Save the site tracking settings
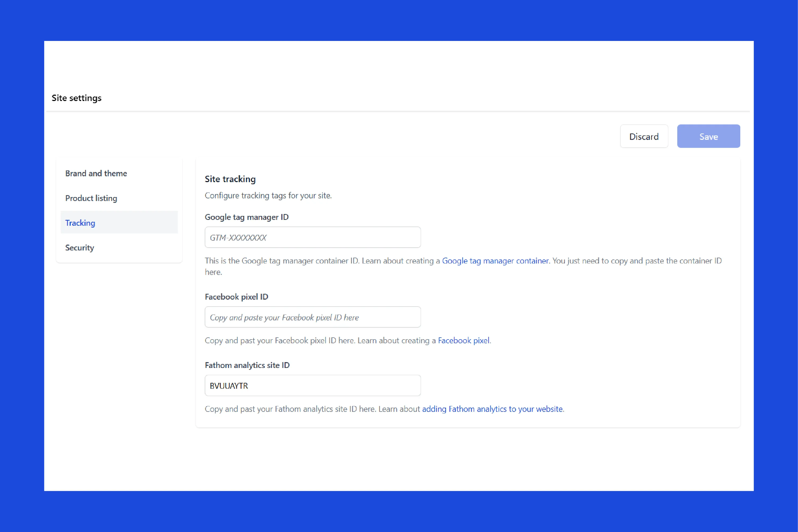This screenshot has height=532, width=798. click(708, 136)
